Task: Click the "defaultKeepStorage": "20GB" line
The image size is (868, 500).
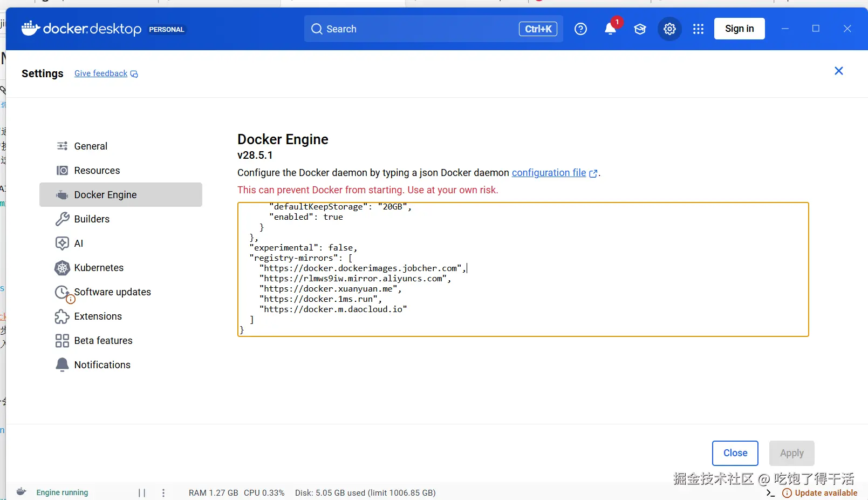Action: pos(340,207)
